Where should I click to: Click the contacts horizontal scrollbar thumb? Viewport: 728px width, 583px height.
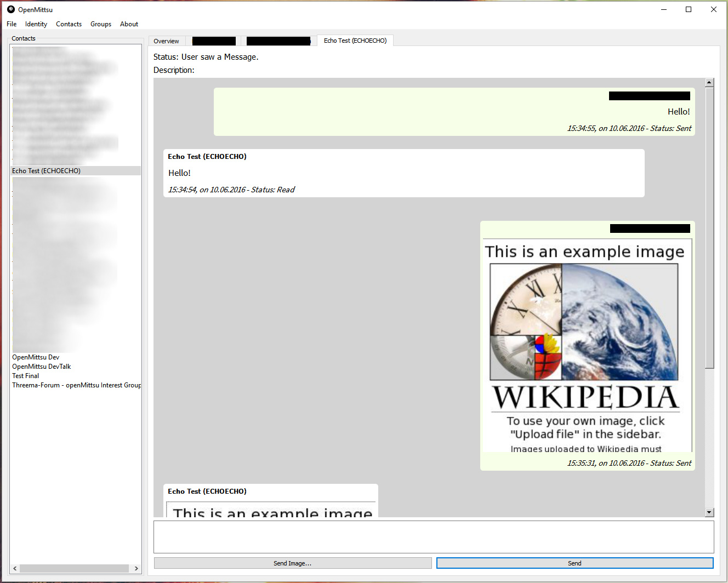[75, 569]
